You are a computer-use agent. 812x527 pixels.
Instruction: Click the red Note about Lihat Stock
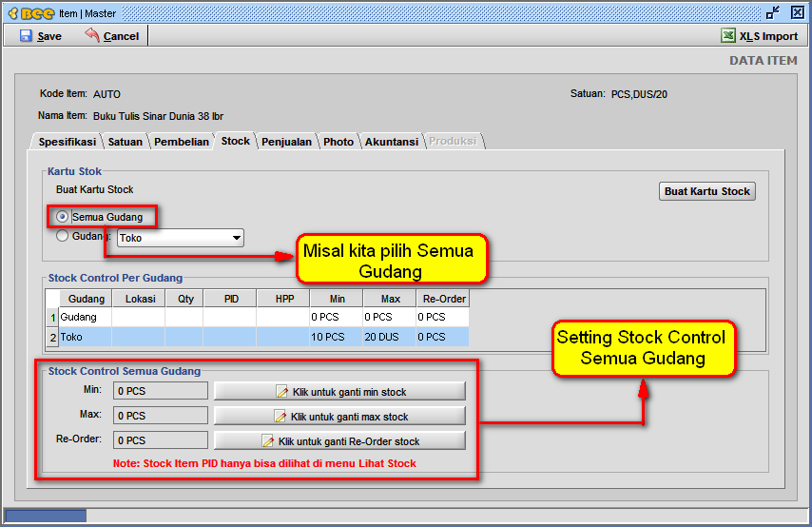pyautogui.click(x=264, y=463)
